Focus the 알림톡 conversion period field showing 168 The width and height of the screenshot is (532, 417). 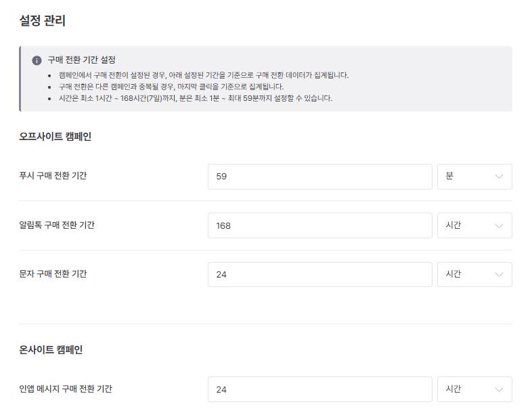coord(319,225)
